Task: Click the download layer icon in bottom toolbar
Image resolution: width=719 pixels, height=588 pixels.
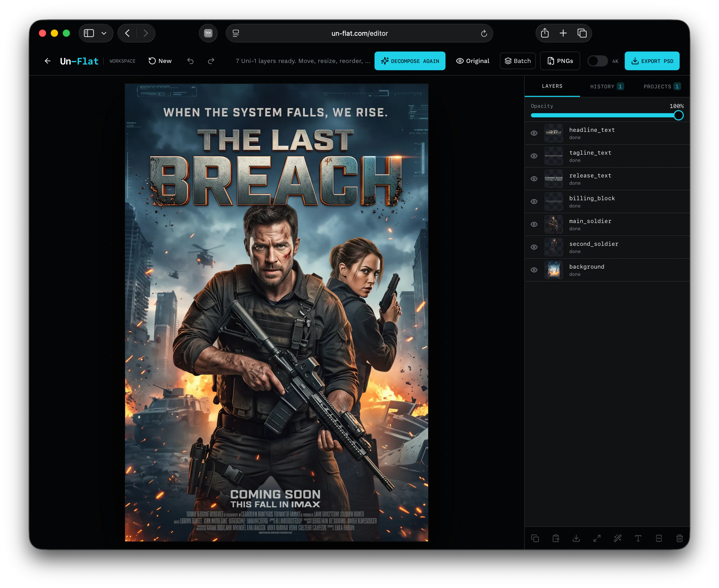Action: [576, 538]
